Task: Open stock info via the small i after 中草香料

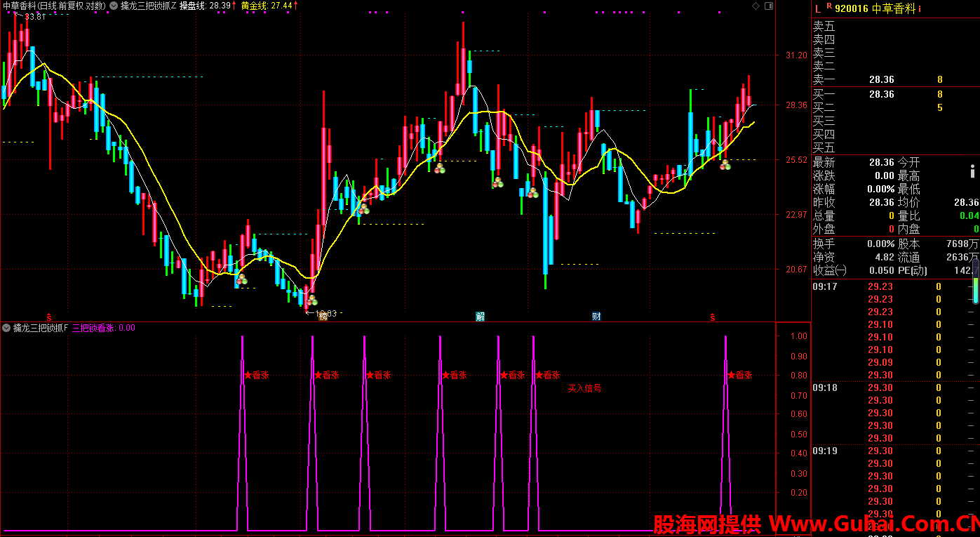Action: 920,9
